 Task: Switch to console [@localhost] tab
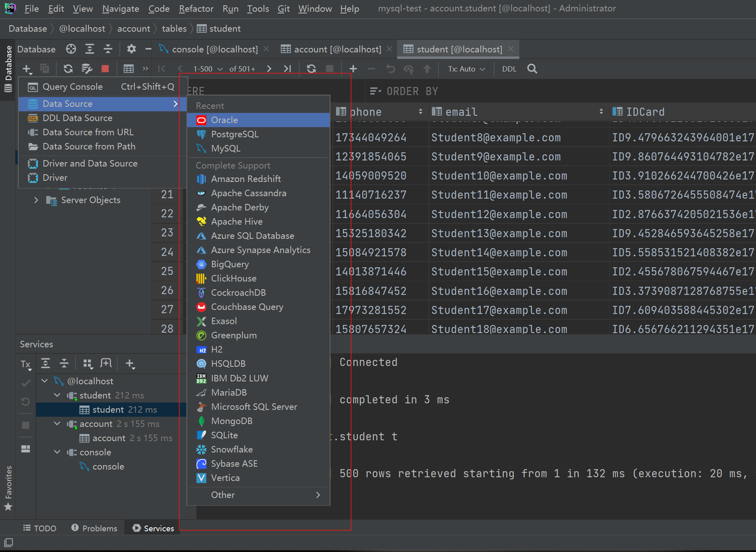(x=214, y=49)
